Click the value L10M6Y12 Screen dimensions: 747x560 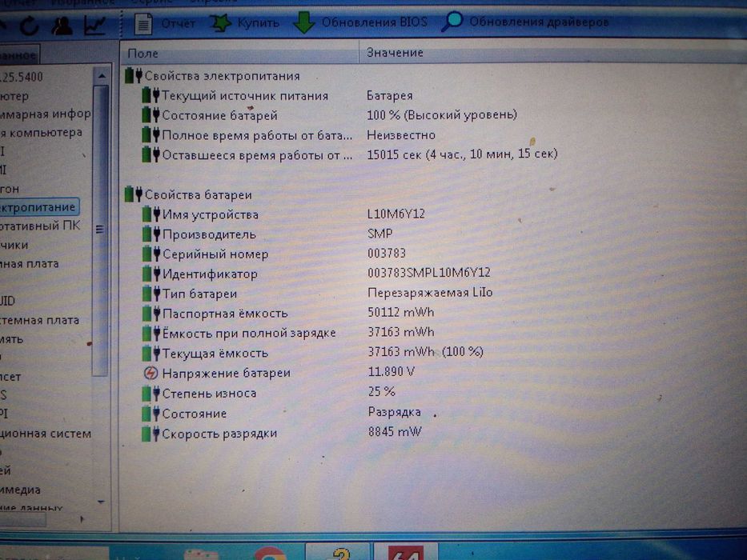(396, 214)
